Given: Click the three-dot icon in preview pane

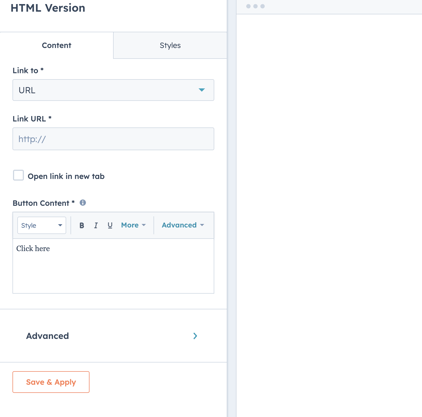Looking at the screenshot, I should 255,6.
